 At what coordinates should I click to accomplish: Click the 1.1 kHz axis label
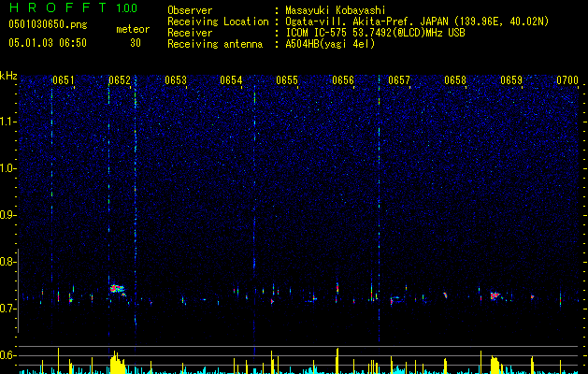point(7,122)
